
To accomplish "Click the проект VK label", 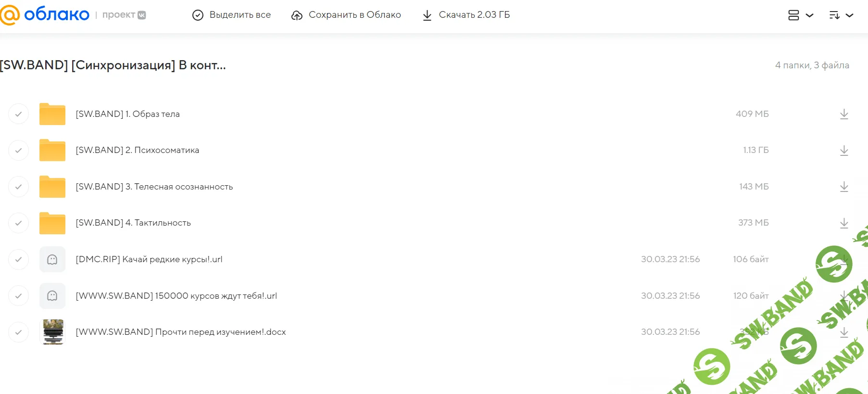I will tap(124, 15).
